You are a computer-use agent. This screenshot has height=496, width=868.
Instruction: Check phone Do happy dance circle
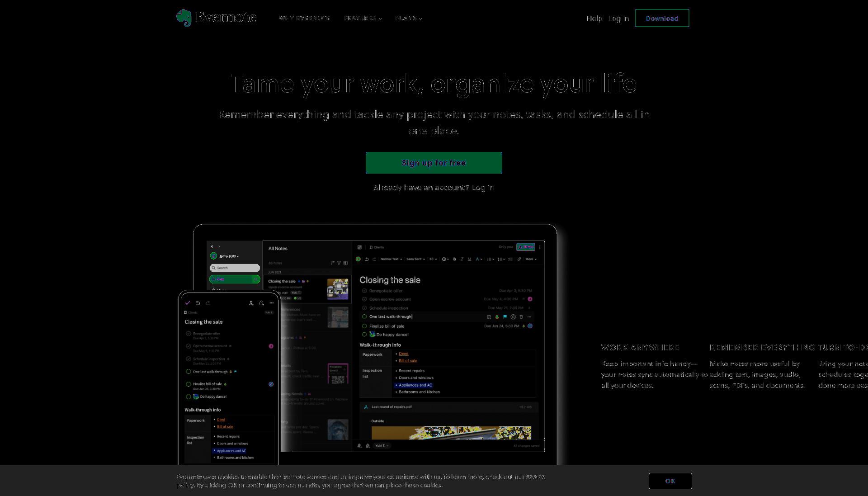[189, 397]
